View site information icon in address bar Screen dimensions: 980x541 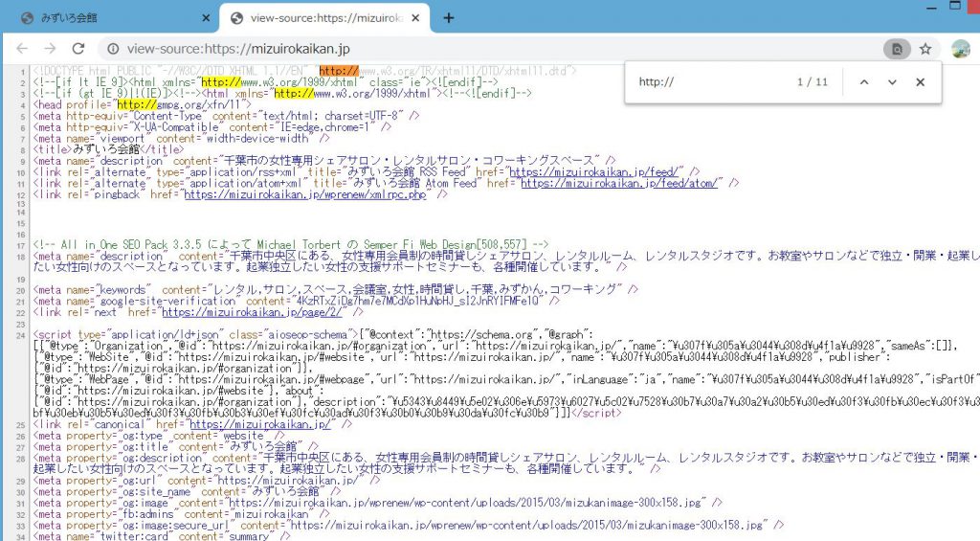pos(113,49)
